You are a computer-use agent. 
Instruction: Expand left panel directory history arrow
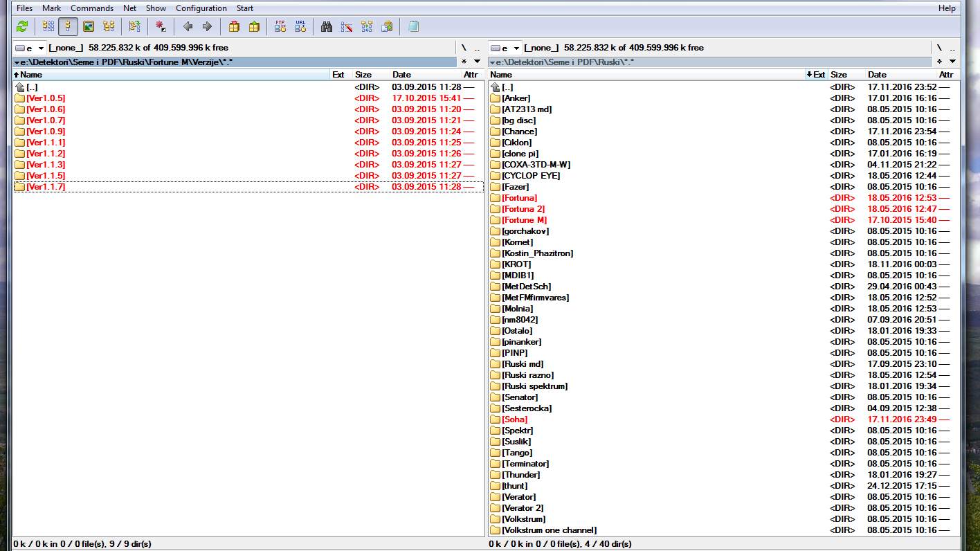pos(477,62)
